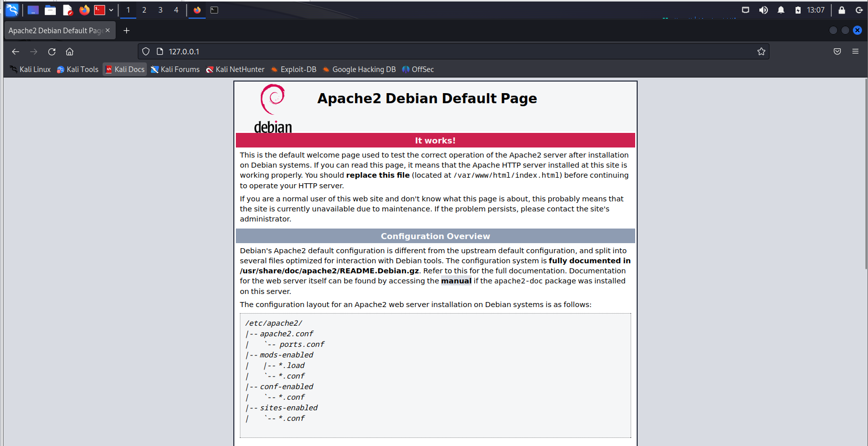Click the tracking protection shield icon
The width and height of the screenshot is (868, 446).
pos(146,51)
